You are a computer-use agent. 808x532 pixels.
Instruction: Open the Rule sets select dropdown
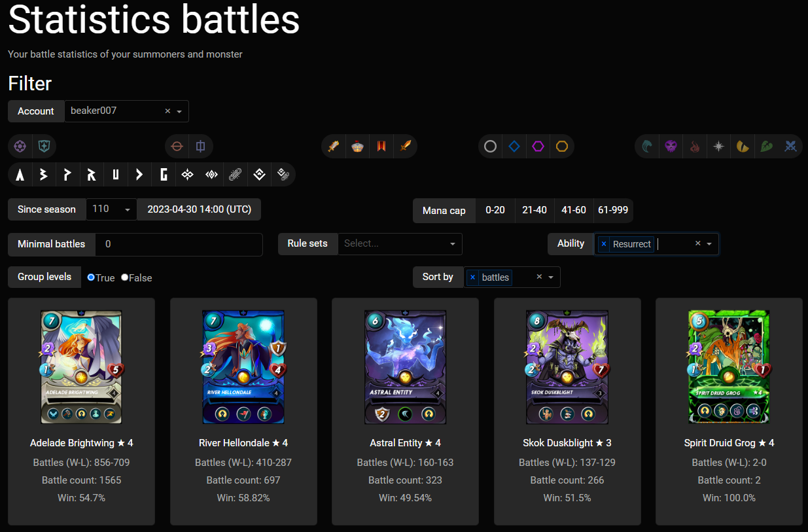pyautogui.click(x=400, y=243)
